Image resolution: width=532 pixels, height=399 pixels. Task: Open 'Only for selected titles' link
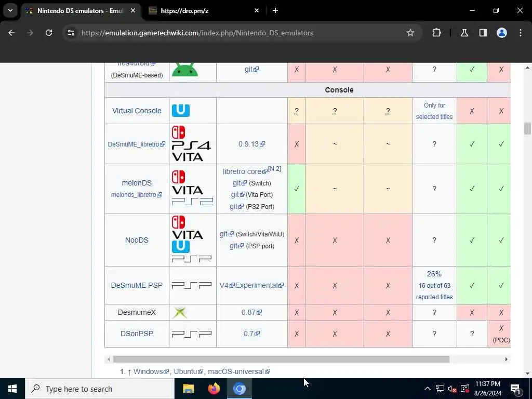tap(434, 111)
